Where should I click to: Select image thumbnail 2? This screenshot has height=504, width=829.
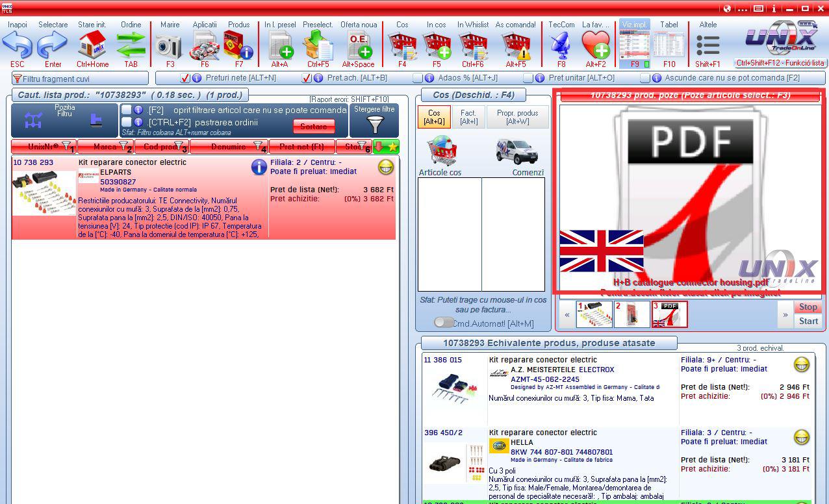click(631, 314)
